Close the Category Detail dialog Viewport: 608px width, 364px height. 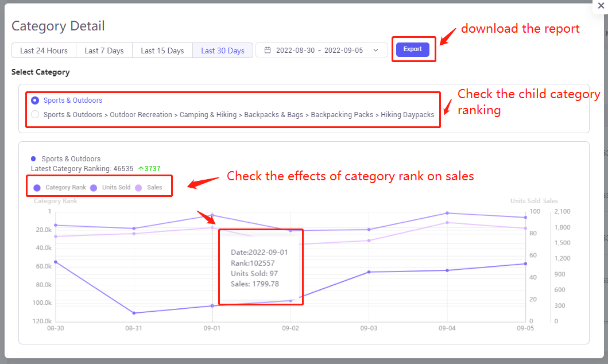click(x=601, y=6)
